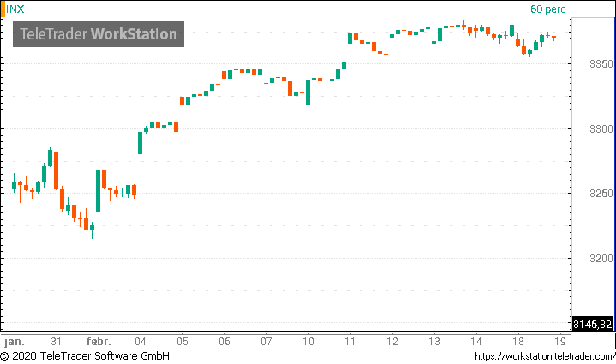Click the 'jan.' date axis label
The width and height of the screenshot is (616, 364).
pyautogui.click(x=15, y=342)
